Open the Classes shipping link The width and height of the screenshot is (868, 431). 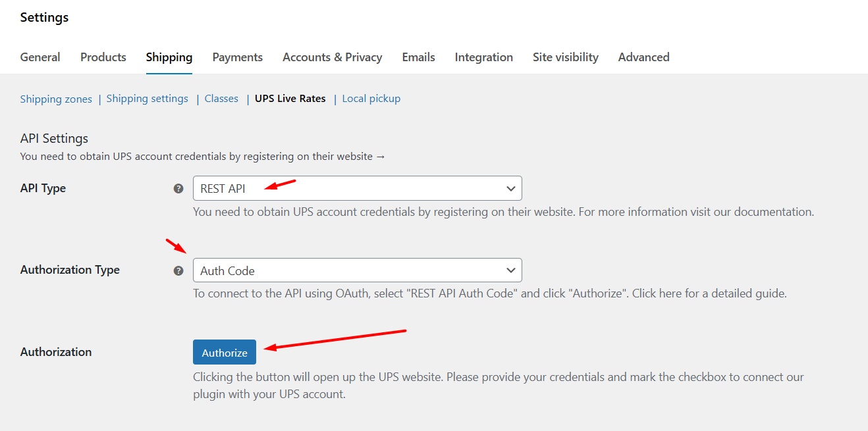221,99
